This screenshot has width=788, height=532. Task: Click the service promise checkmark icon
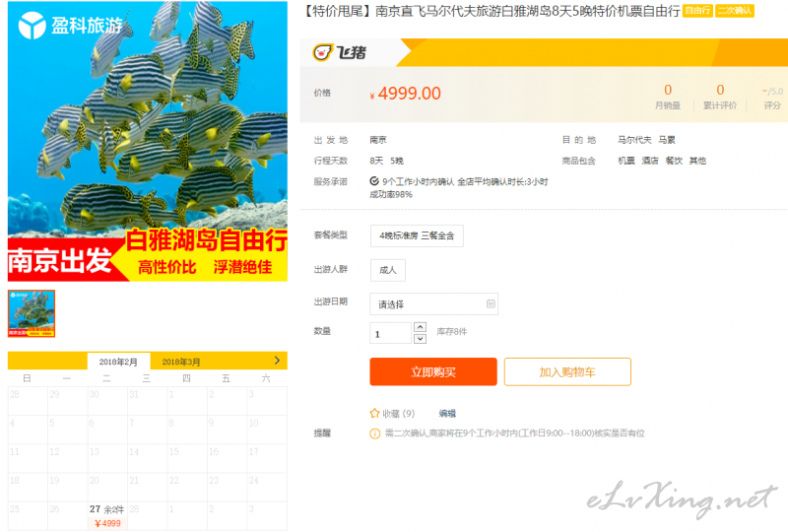pyautogui.click(x=374, y=181)
